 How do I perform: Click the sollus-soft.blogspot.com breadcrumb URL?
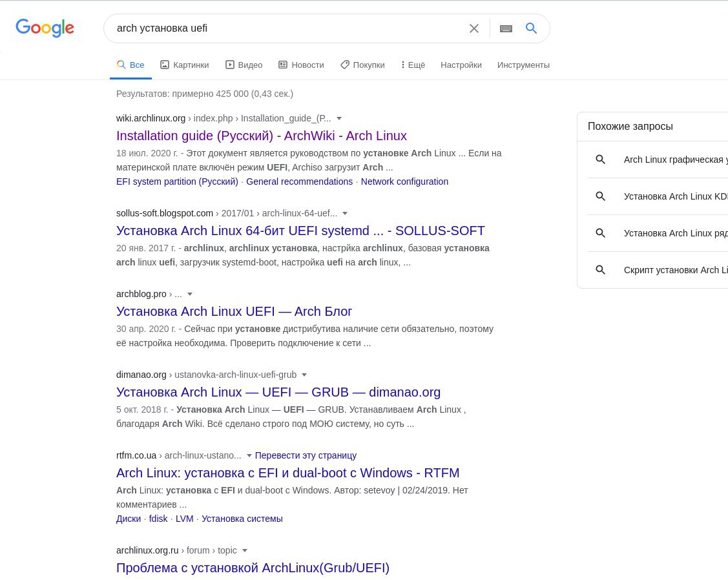pos(227,214)
